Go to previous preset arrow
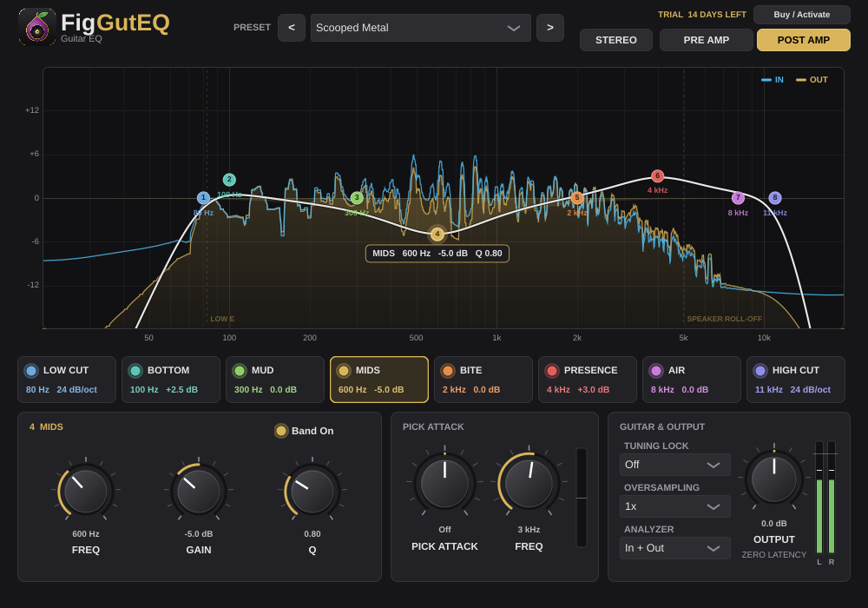The height and width of the screenshot is (608, 868). pos(292,28)
